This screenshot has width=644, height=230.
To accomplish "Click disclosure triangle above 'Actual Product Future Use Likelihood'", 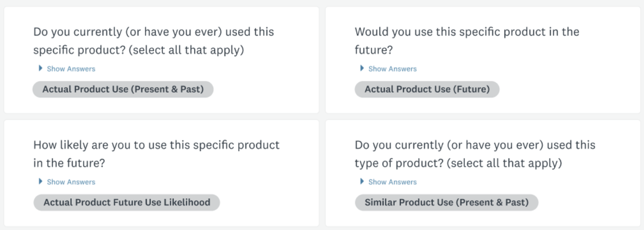I will point(40,182).
